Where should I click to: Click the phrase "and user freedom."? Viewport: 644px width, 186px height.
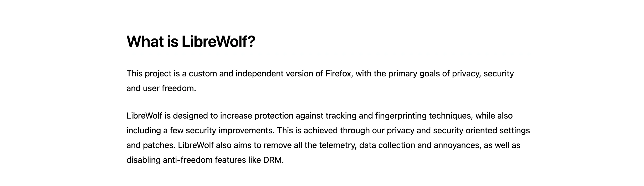pos(161,88)
